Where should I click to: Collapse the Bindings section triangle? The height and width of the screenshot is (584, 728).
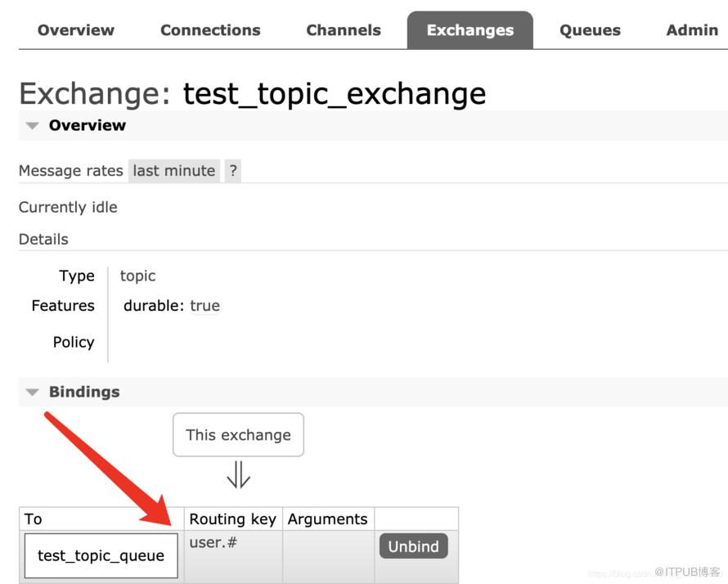click(32, 393)
